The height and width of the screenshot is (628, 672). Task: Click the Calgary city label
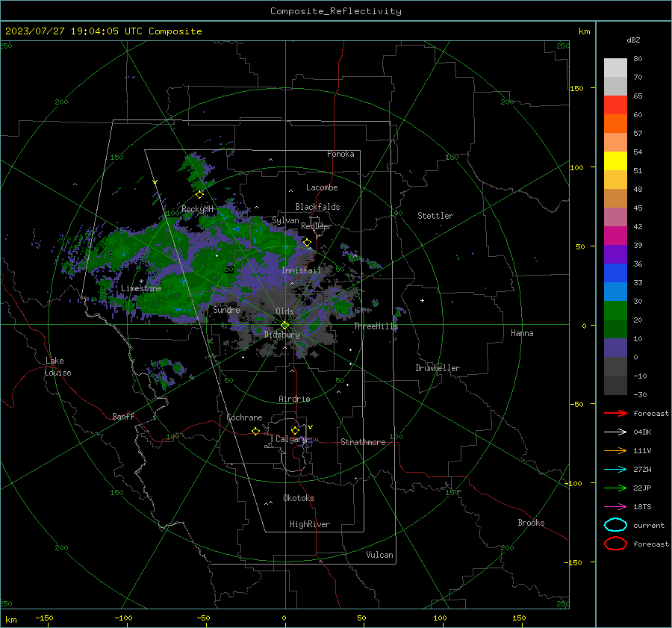click(x=291, y=439)
